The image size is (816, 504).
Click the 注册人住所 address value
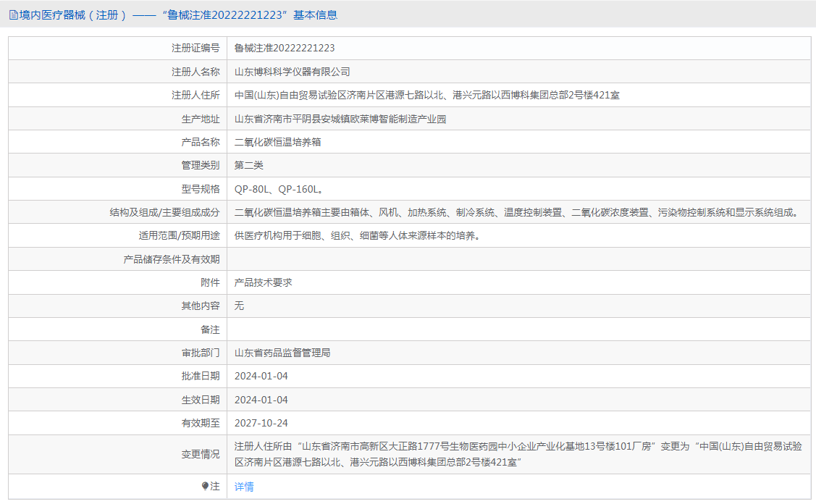(426, 96)
